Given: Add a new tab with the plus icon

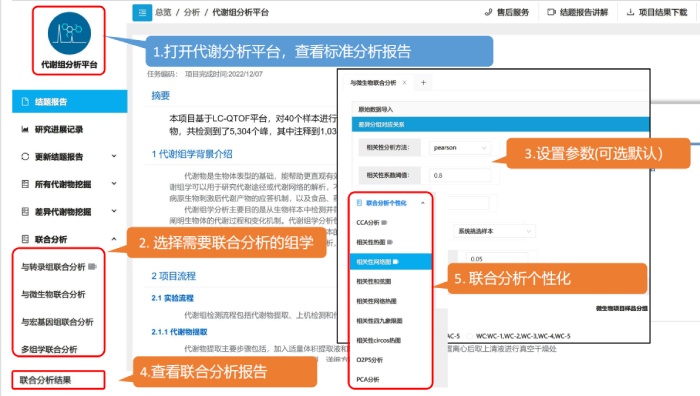Looking at the screenshot, I should click(x=423, y=83).
